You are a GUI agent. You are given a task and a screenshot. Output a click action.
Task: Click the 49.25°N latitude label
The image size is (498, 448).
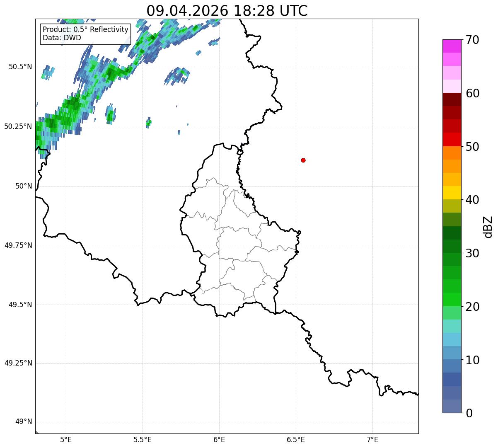(x=18, y=363)
